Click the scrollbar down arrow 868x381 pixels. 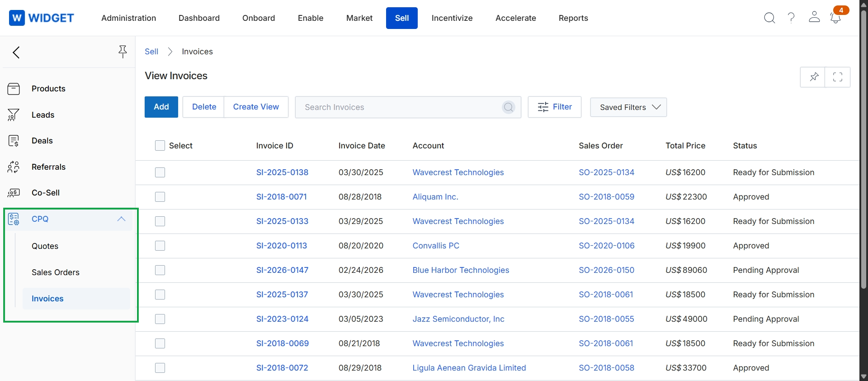pos(863,376)
